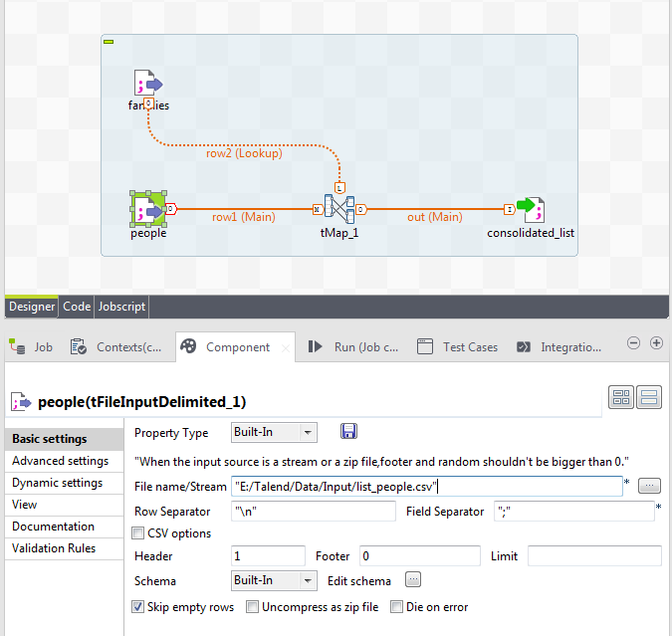Click the tMap_1 output connector marker
Viewport: 672px width, 636px height.
360,209
